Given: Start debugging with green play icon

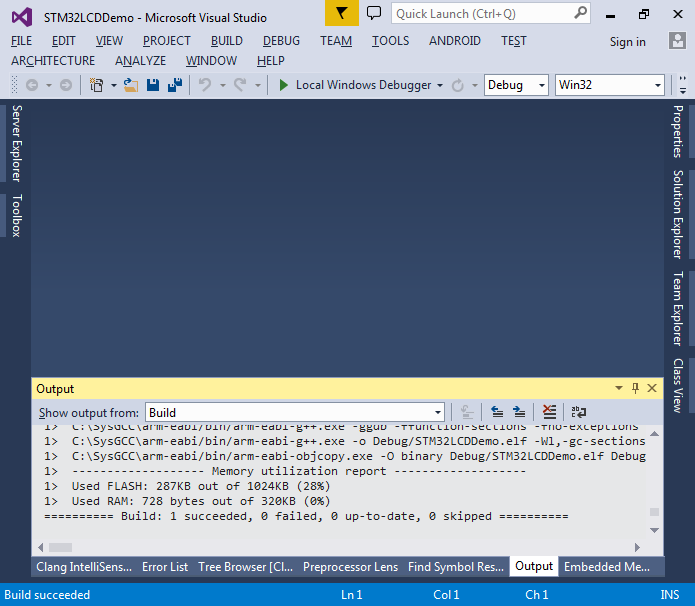Looking at the screenshot, I should pyautogui.click(x=284, y=85).
